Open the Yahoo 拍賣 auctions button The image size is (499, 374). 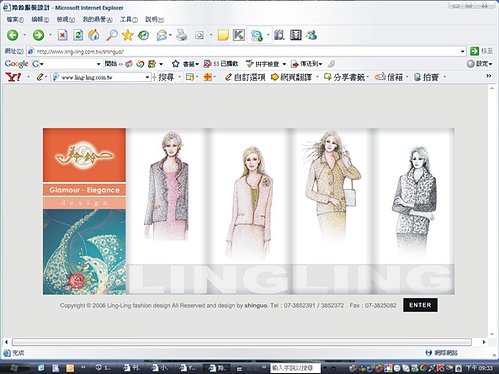426,77
